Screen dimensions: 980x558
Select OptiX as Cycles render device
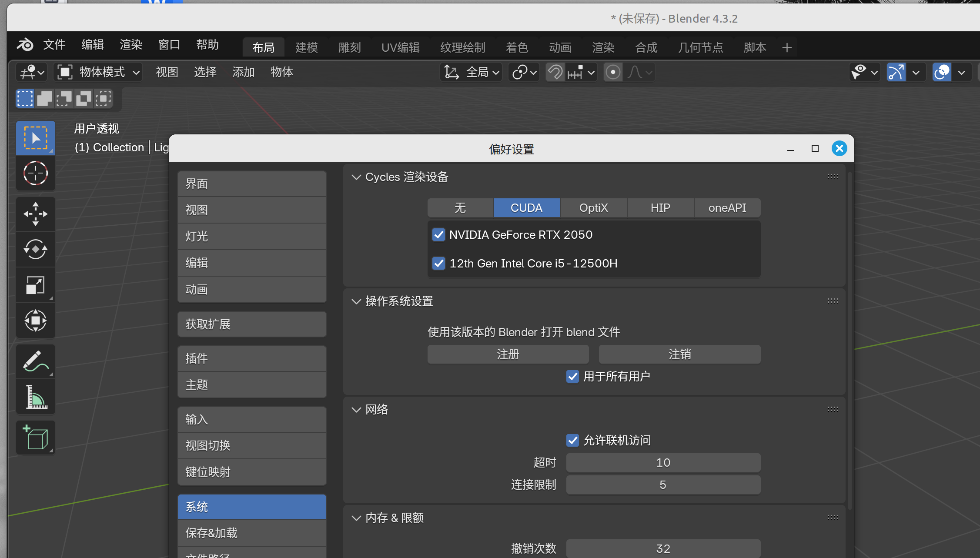point(593,208)
